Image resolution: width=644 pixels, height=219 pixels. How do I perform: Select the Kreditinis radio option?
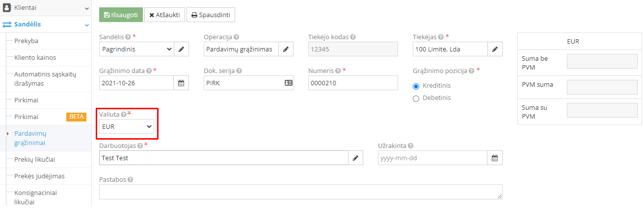[x=416, y=86]
